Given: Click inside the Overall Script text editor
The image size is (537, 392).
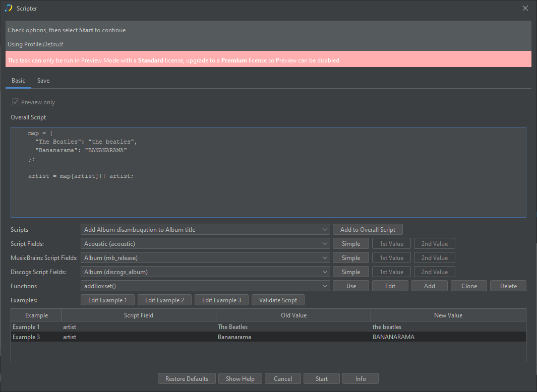Looking at the screenshot, I should [x=268, y=197].
